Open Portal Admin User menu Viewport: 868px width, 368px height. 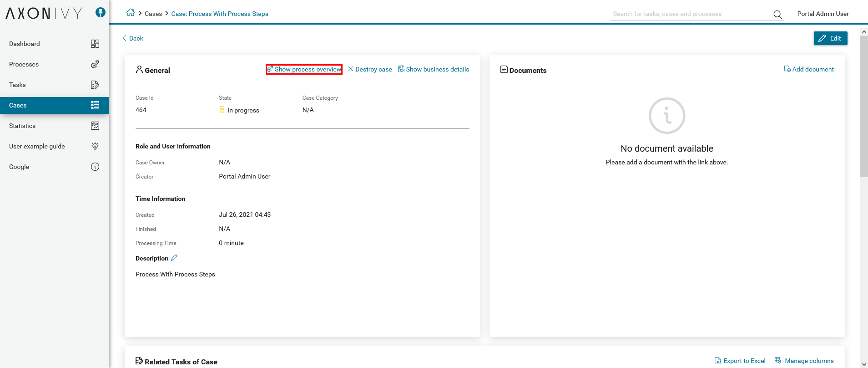(x=823, y=14)
